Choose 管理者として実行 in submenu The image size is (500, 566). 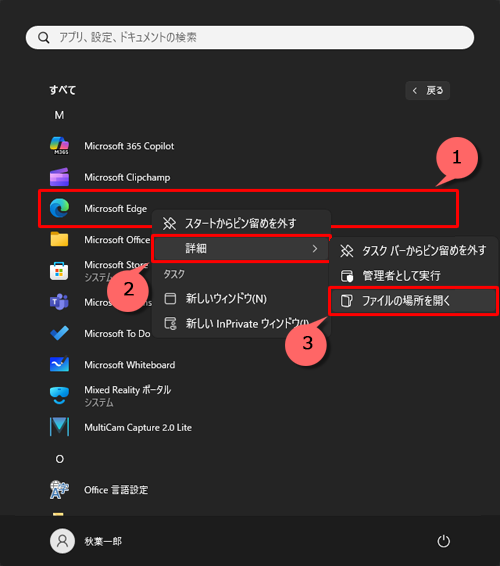pos(414,276)
